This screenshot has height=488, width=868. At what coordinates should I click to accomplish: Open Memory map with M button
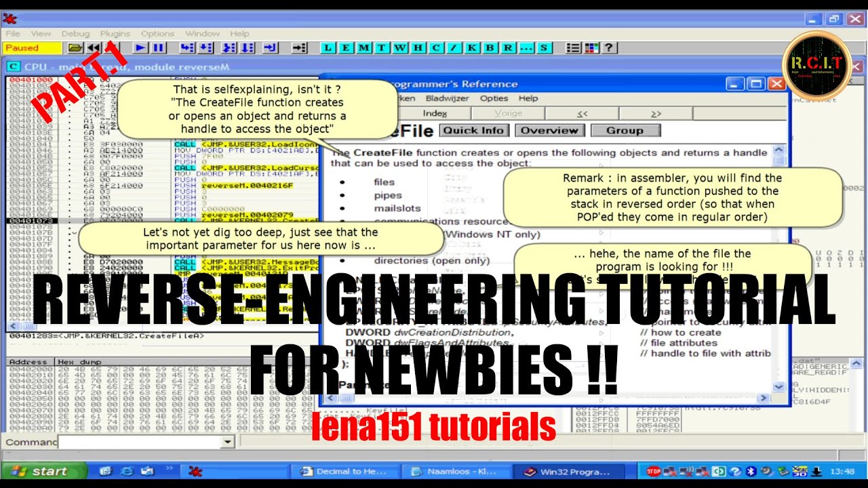coord(364,47)
